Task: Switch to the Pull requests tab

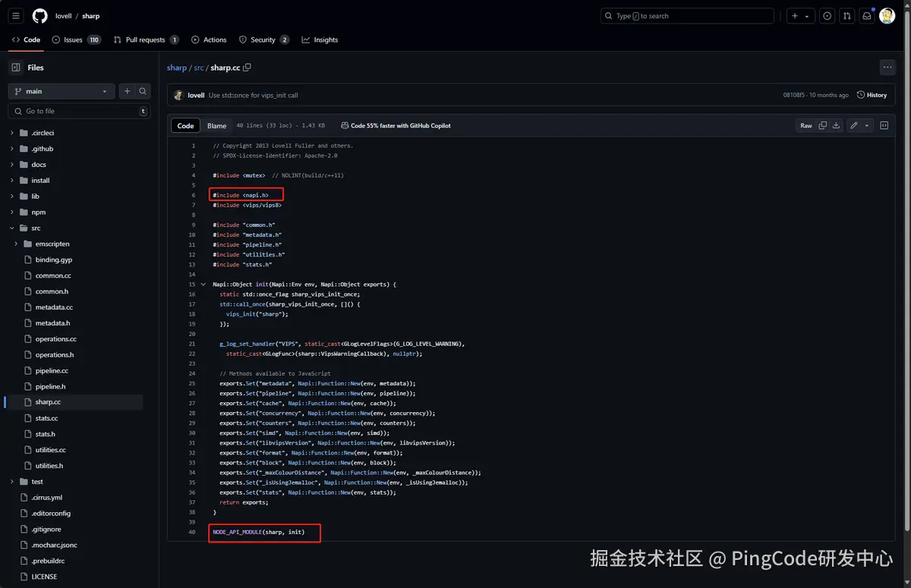Action: (147, 39)
